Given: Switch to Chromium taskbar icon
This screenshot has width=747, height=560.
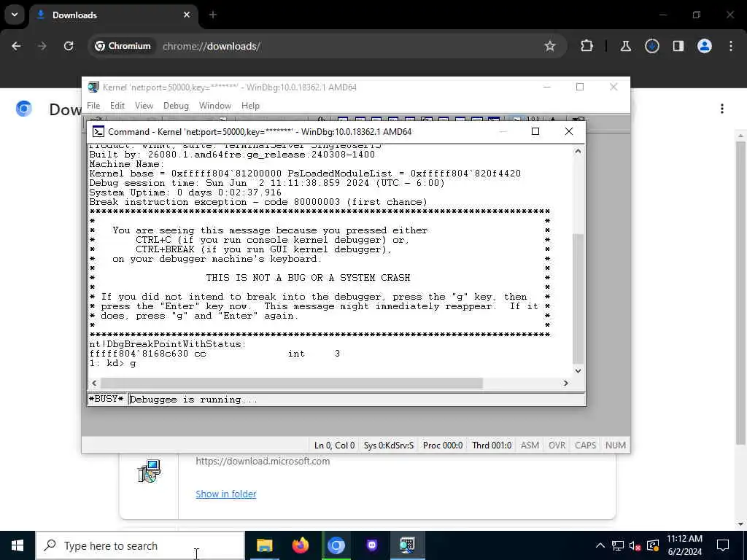Looking at the screenshot, I should tap(336, 545).
